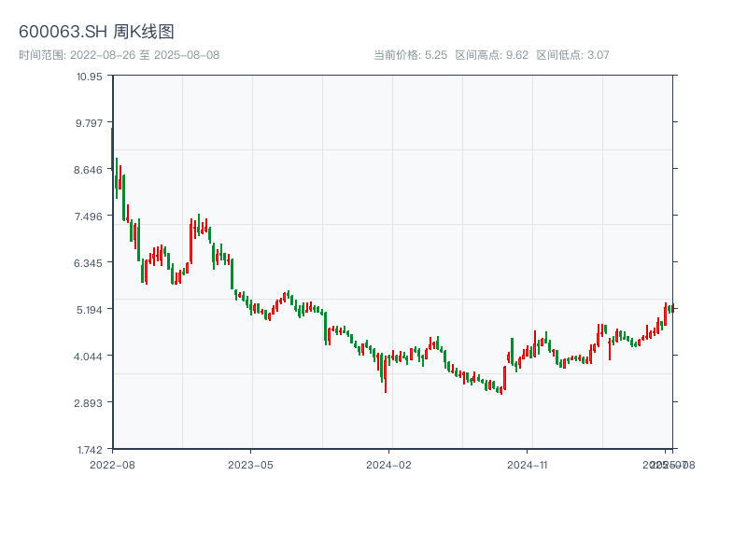Image resolution: width=747 pixels, height=560 pixels.
Task: Click the 当前价格 5.25 label
Action: (x=410, y=55)
